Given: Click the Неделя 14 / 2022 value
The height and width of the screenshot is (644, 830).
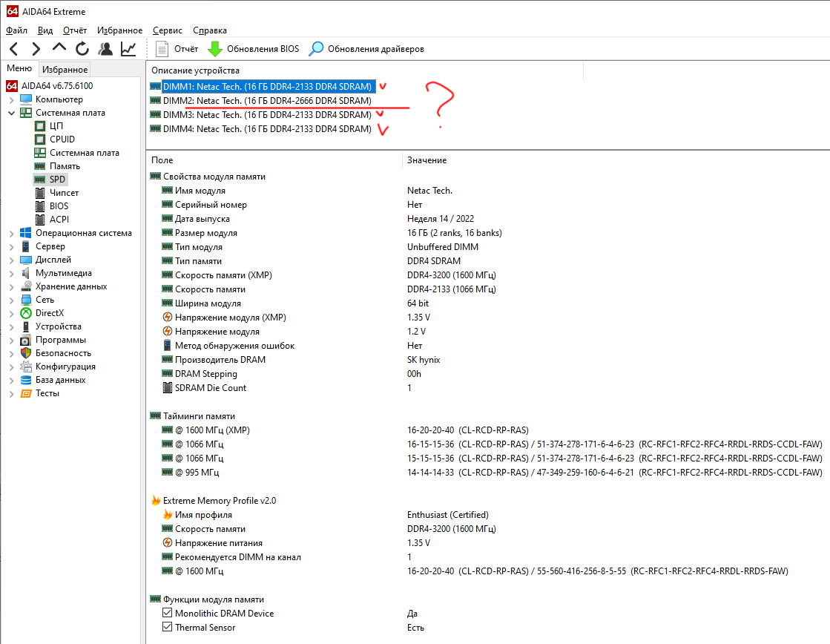Looking at the screenshot, I should (x=441, y=219).
